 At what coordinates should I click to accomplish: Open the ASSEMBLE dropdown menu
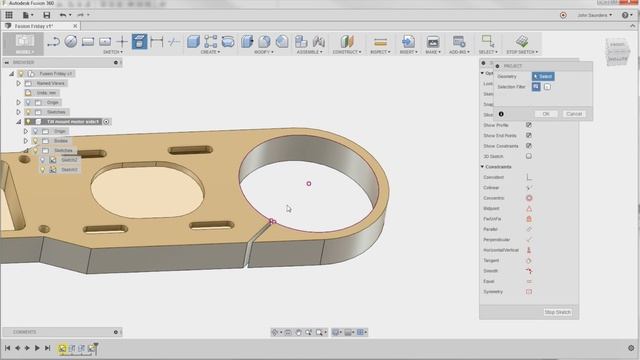point(309,52)
